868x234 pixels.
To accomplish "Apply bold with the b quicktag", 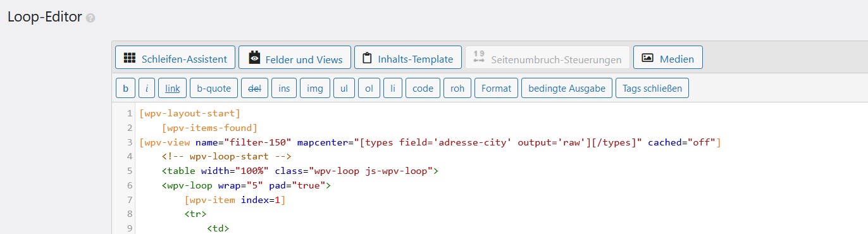I will click(x=125, y=88).
